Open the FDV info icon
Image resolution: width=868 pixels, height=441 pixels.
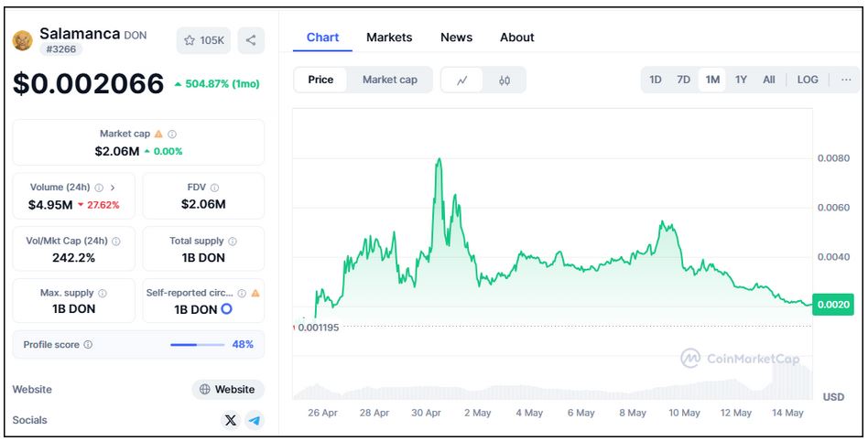(214, 188)
